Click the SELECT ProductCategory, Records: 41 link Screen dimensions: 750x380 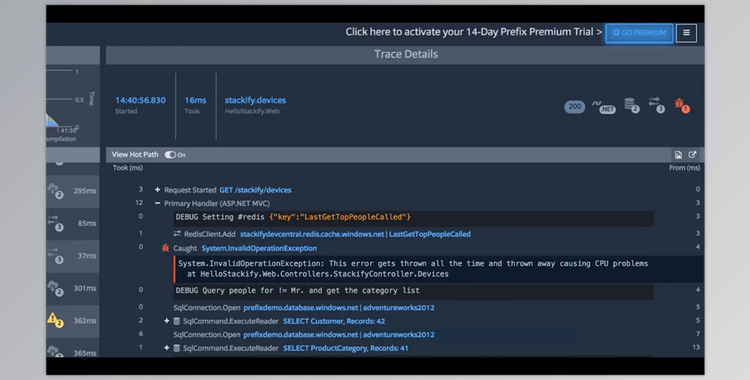(x=346, y=348)
